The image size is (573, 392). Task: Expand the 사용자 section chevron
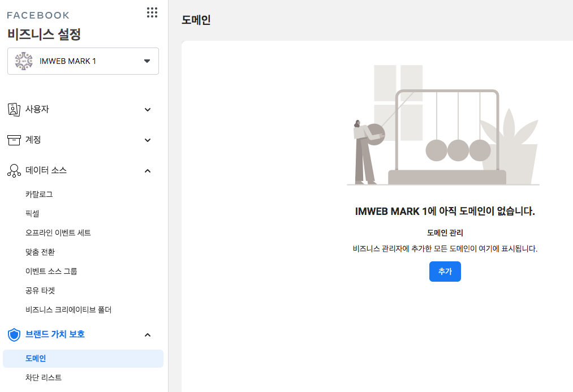(x=147, y=109)
